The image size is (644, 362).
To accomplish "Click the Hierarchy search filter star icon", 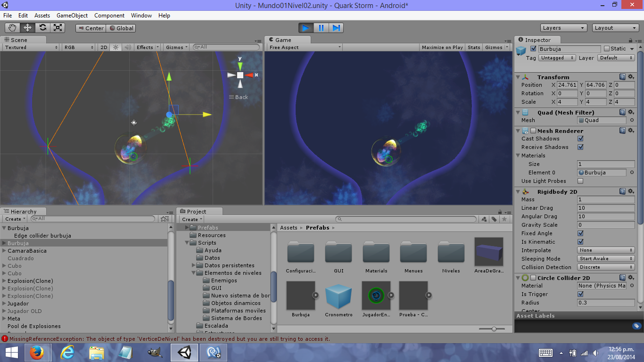I will (164, 219).
